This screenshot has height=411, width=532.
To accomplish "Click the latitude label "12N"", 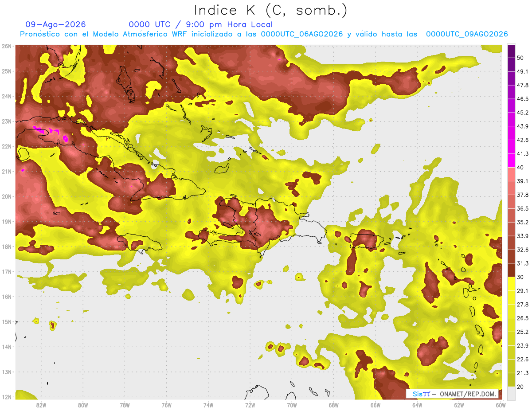I will coord(7,397).
